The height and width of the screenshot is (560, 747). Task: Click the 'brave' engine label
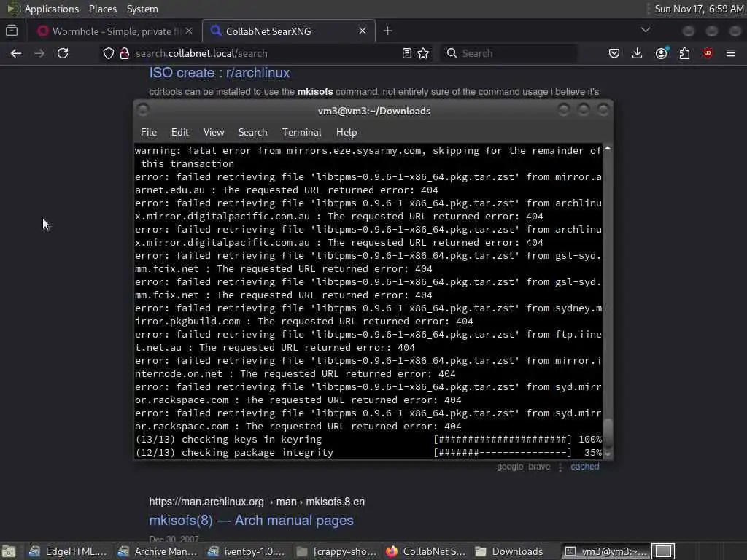tap(539, 467)
